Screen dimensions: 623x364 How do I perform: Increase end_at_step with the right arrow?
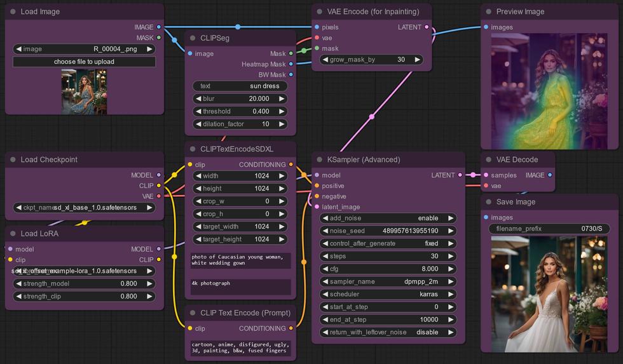point(451,320)
